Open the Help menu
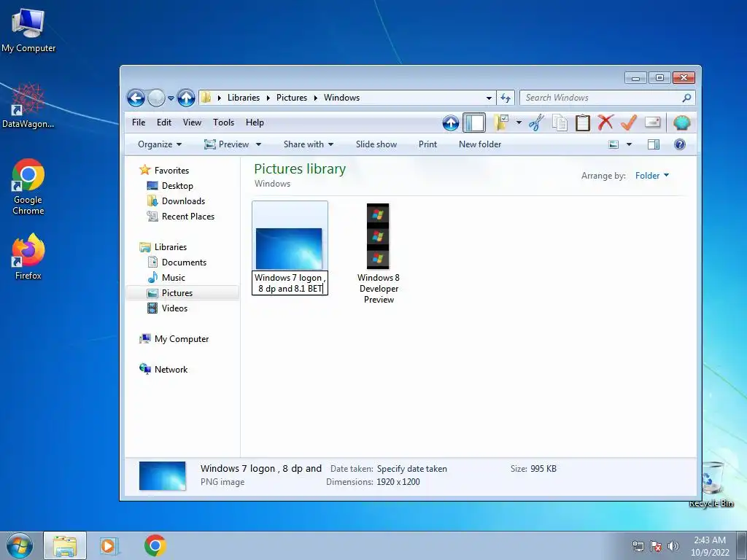 (255, 122)
